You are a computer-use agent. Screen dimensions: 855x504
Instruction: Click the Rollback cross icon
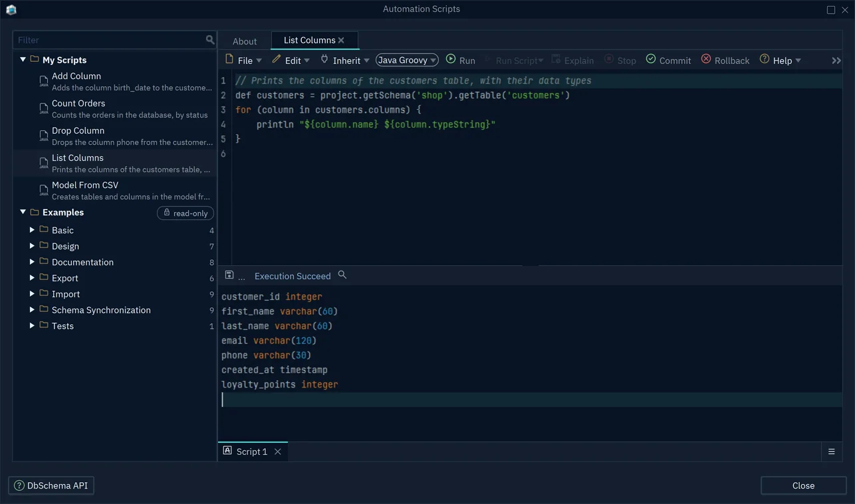[706, 59]
